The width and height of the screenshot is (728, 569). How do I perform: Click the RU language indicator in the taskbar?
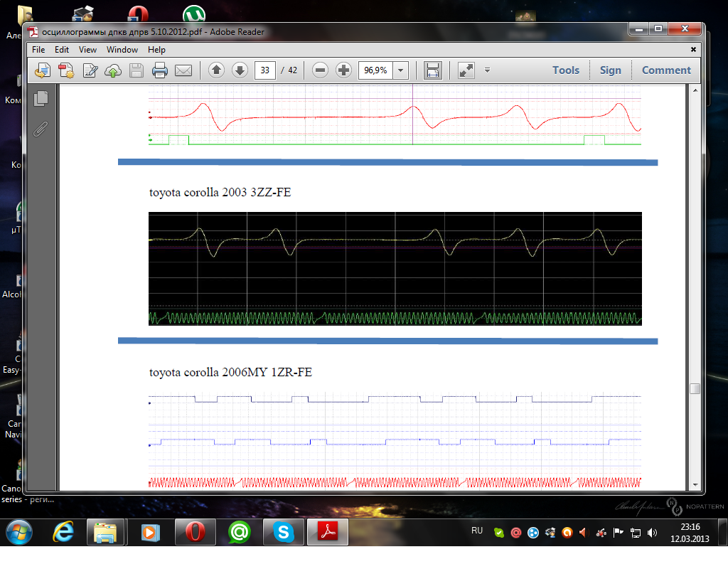click(477, 531)
